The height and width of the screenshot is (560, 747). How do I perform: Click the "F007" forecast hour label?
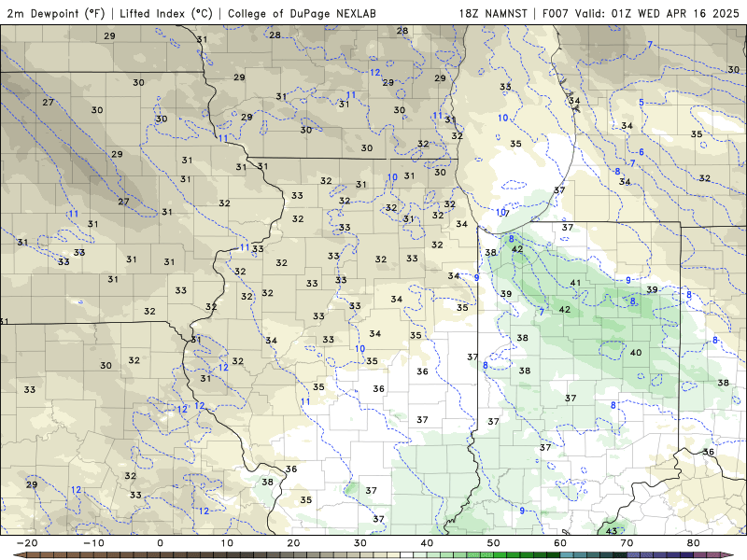coord(556,13)
